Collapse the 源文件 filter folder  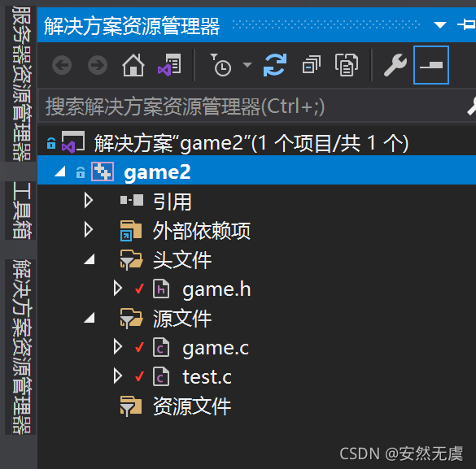[90, 318]
